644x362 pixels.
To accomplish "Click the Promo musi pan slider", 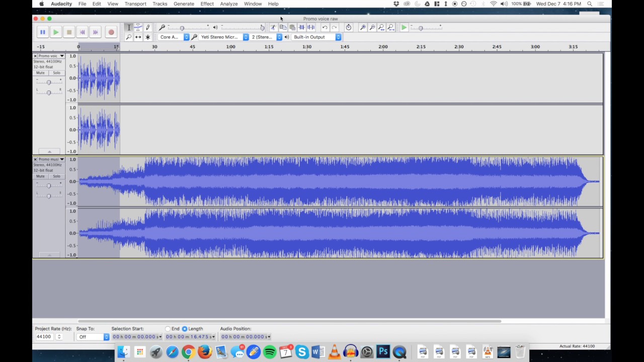I will point(49,196).
